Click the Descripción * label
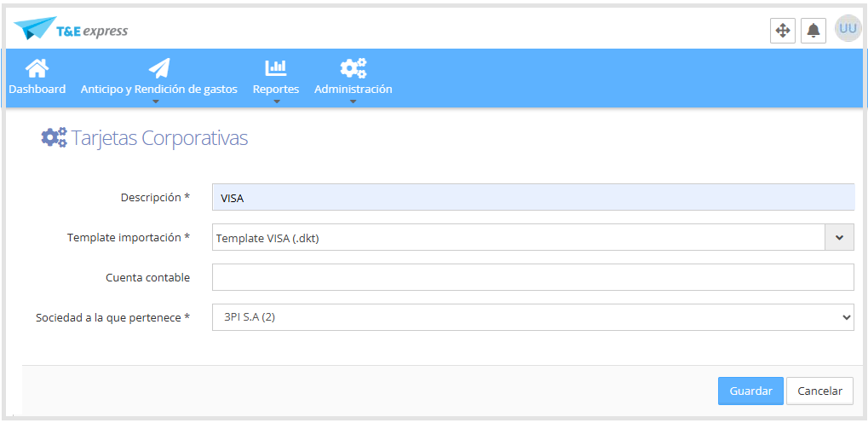The height and width of the screenshot is (423, 868). pos(156,197)
